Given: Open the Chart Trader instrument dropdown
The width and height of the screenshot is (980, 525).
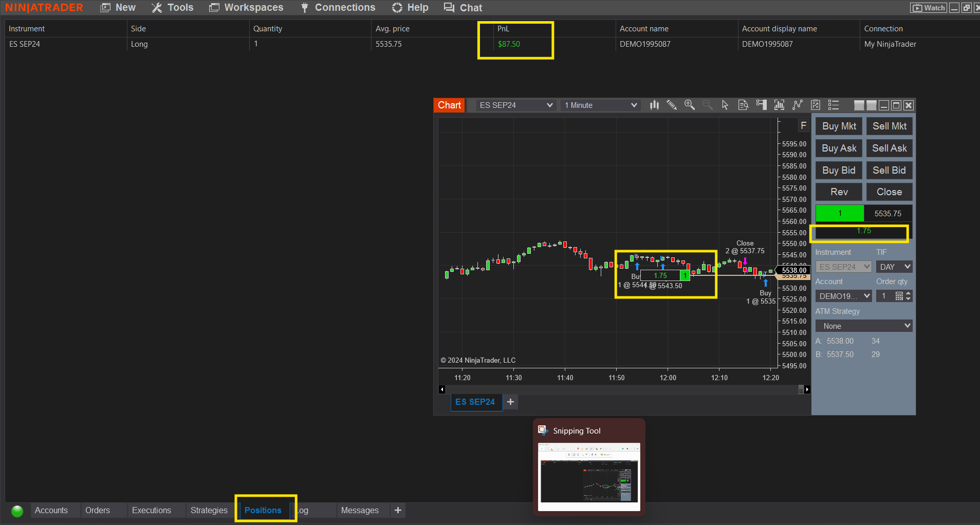Looking at the screenshot, I should pos(844,267).
